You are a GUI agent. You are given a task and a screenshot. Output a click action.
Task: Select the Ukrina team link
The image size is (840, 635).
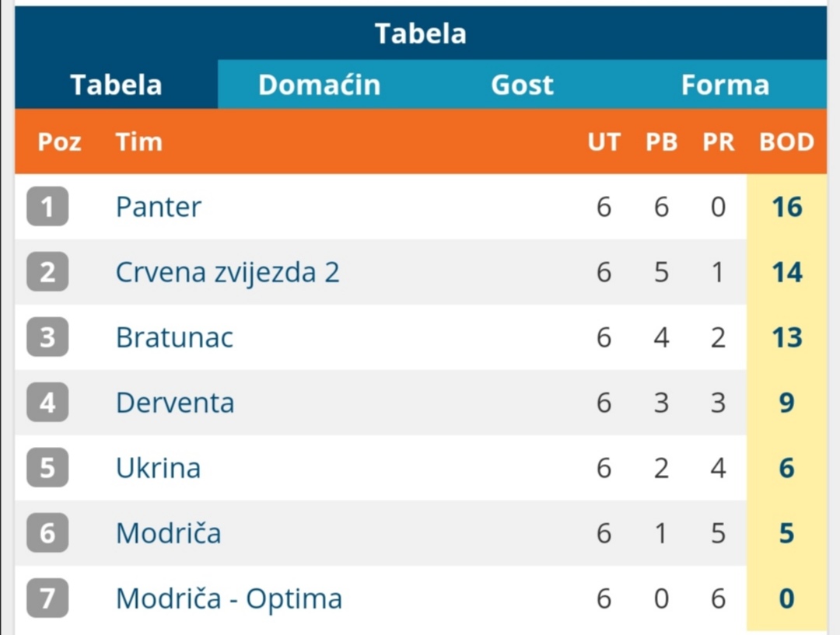click(x=158, y=468)
